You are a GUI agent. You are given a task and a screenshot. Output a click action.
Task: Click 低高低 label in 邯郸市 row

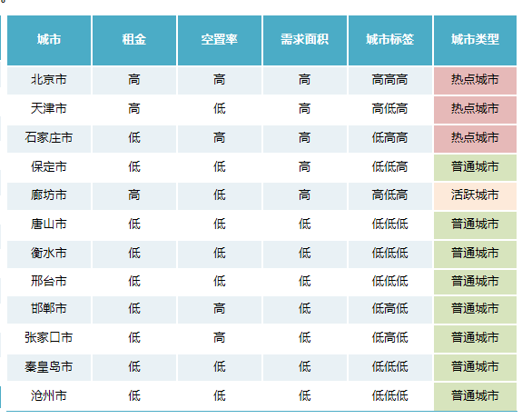tap(390, 309)
